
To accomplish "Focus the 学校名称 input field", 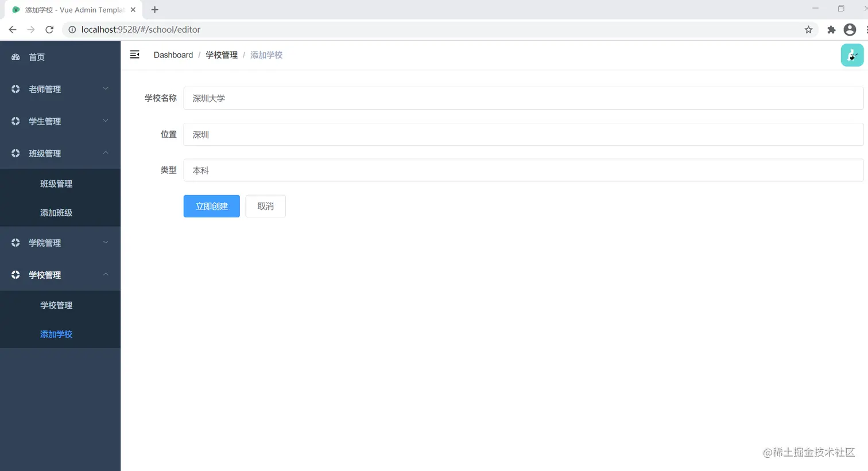I will 524,98.
